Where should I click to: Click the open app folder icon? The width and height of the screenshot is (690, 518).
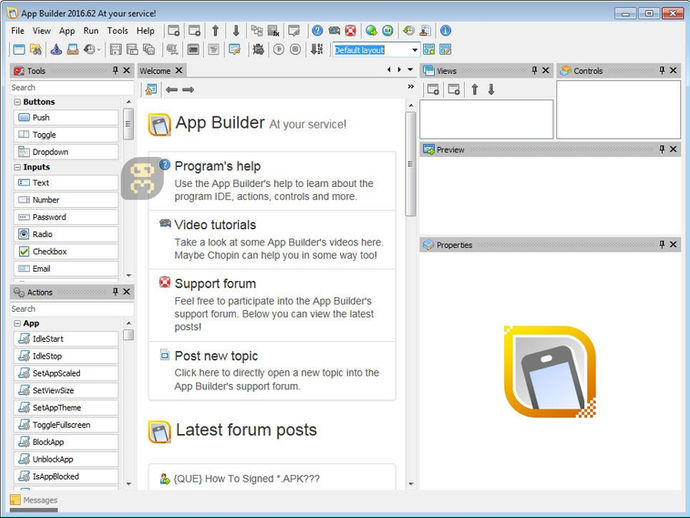coord(36,50)
